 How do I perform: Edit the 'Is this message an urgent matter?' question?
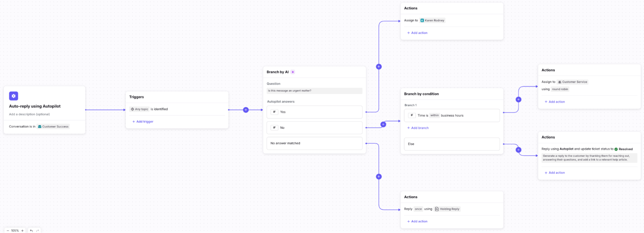(314, 91)
